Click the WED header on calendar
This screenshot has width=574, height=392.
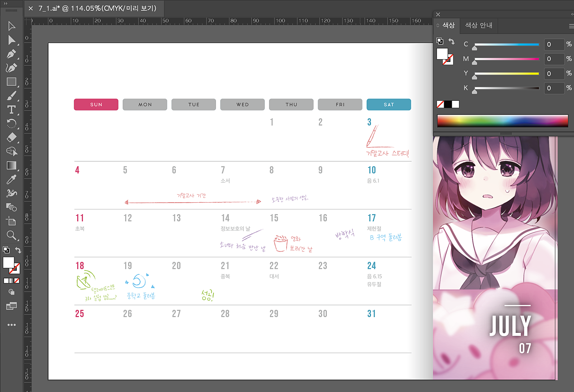point(243,104)
